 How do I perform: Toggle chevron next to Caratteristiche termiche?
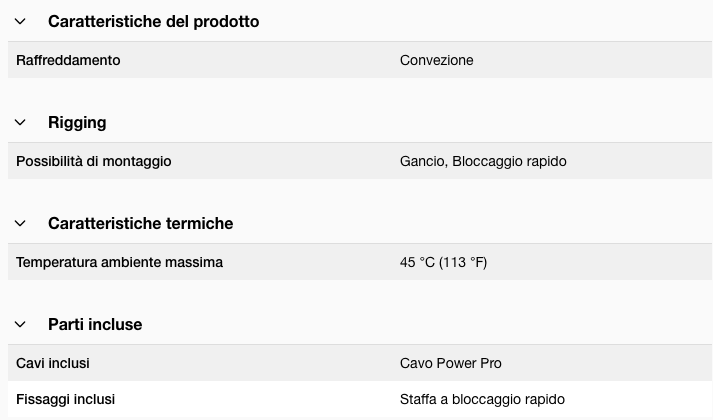(x=20, y=223)
